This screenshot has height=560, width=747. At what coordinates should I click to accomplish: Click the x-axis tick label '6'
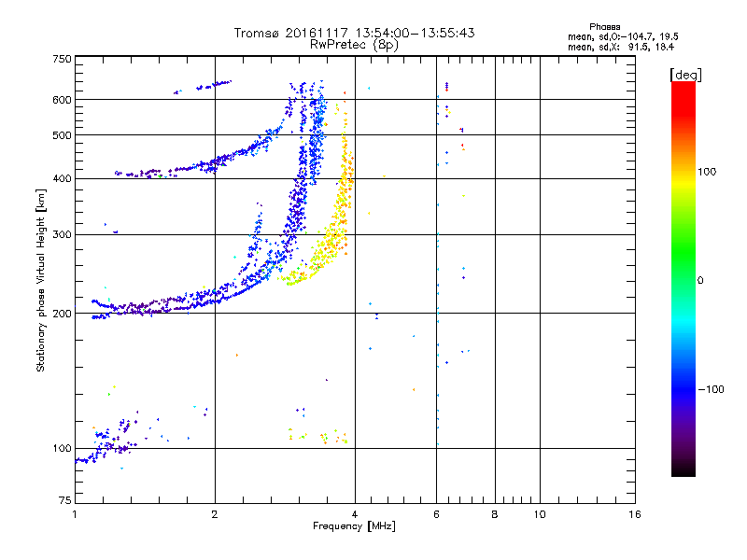pos(436,514)
